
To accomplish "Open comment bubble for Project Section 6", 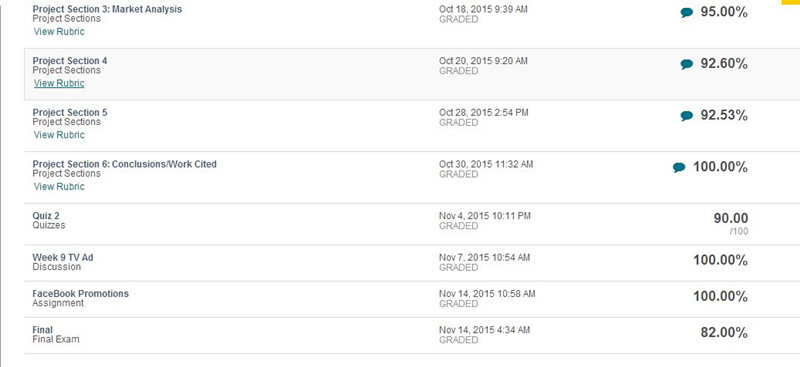I will click(679, 167).
